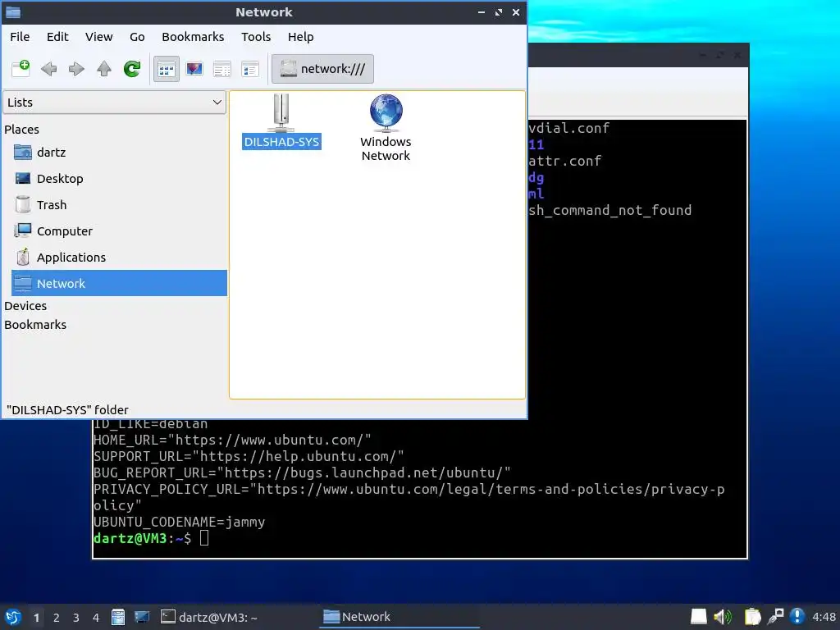Screen dimensions: 840x630
Task: Click UBUNTU_CODENAME=jammy line in terminal
Action: [179, 522]
